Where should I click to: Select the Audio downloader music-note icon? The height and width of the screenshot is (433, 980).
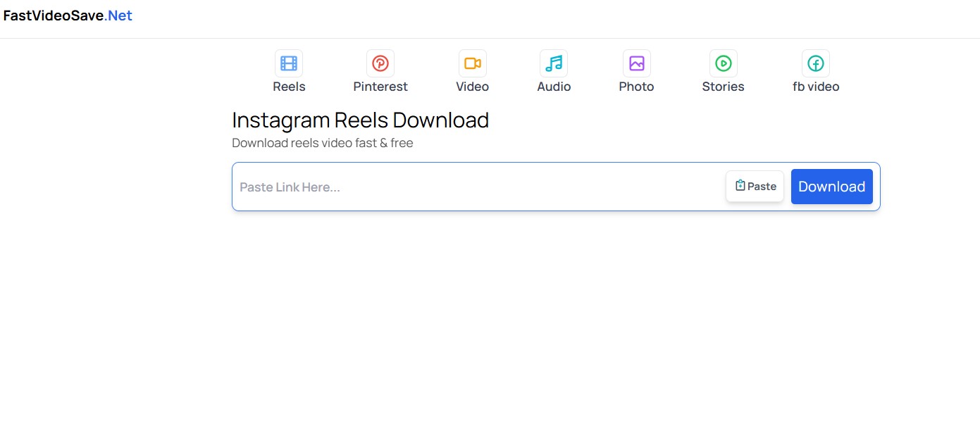click(x=553, y=63)
